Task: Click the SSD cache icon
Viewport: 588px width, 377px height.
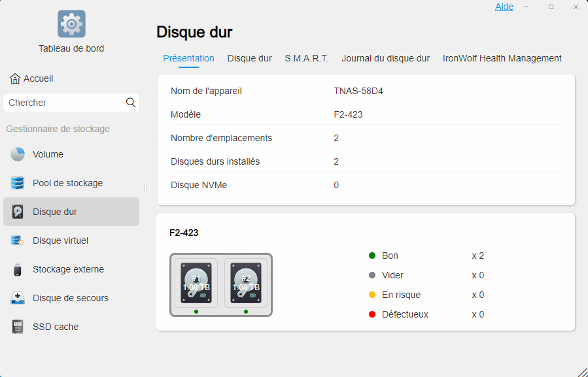Action: pos(18,327)
